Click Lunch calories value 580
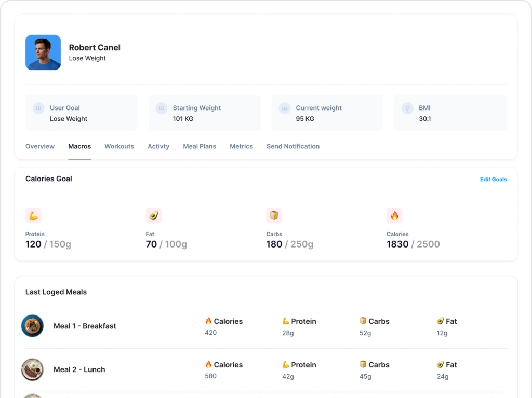This screenshot has width=532, height=398. pos(211,376)
